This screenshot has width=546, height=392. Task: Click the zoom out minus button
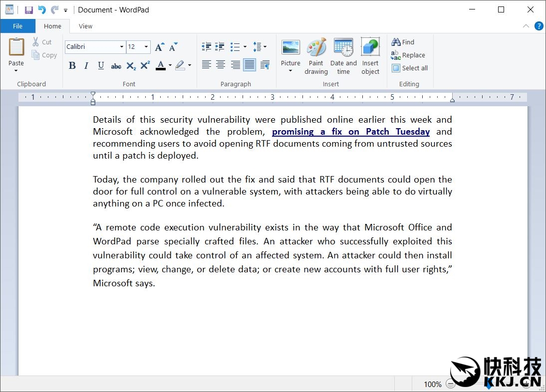pyautogui.click(x=451, y=384)
